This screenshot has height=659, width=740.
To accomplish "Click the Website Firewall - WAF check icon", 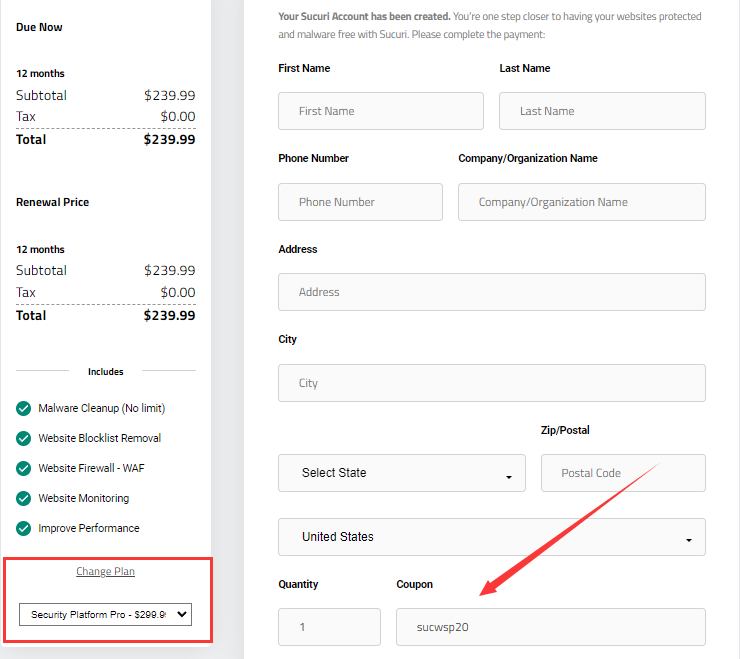I will (24, 468).
